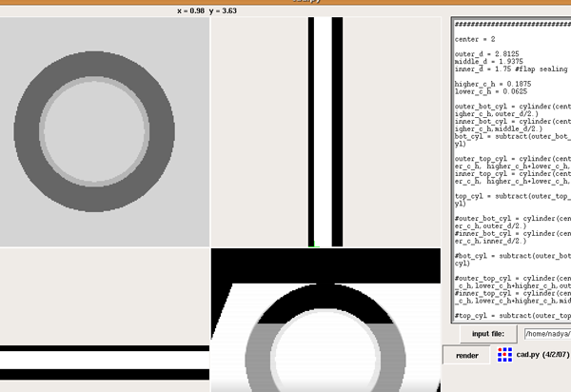Click the x y coordinate readout
Viewport: 571px width, 392px height.
pos(207,10)
